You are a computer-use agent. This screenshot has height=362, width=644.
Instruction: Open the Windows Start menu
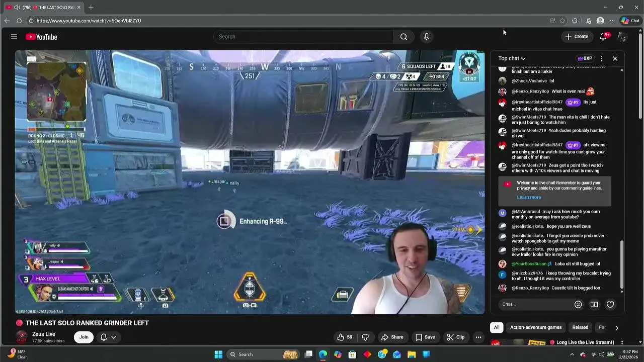coord(218,354)
